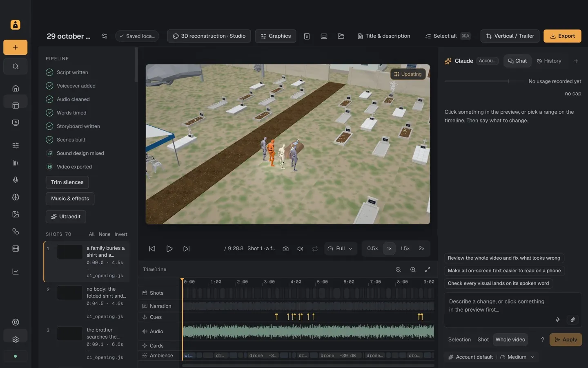Open the Accou... account selector next to Claude
588x368 pixels.
click(x=487, y=61)
